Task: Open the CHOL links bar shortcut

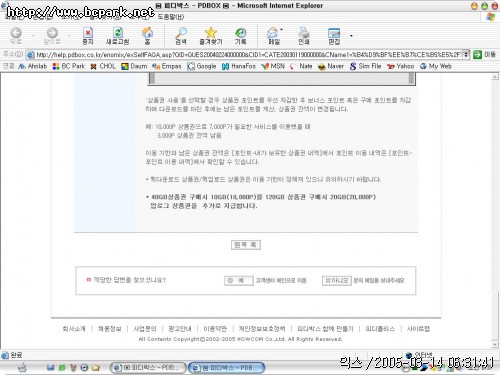Action: pos(103,66)
